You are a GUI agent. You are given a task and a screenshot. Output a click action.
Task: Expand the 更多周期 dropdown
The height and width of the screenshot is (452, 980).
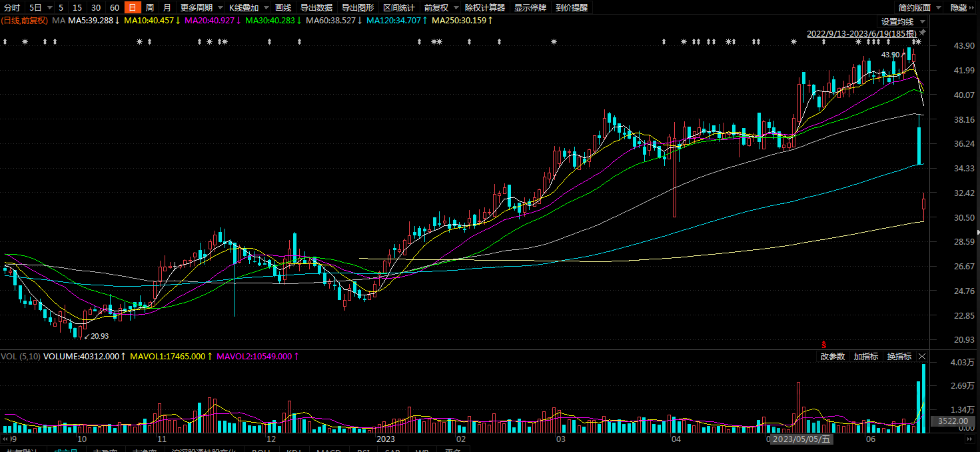(201, 8)
